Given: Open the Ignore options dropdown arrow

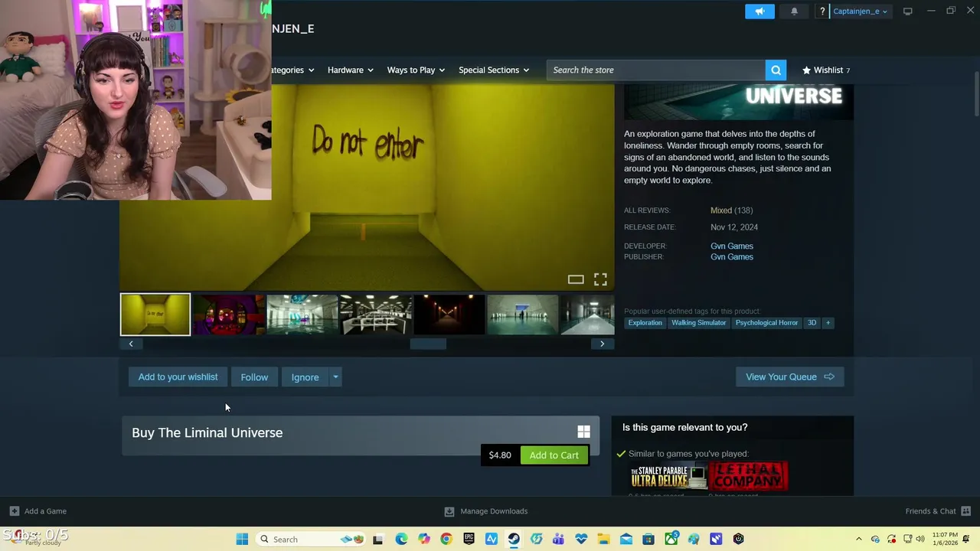Looking at the screenshot, I should pos(335,377).
